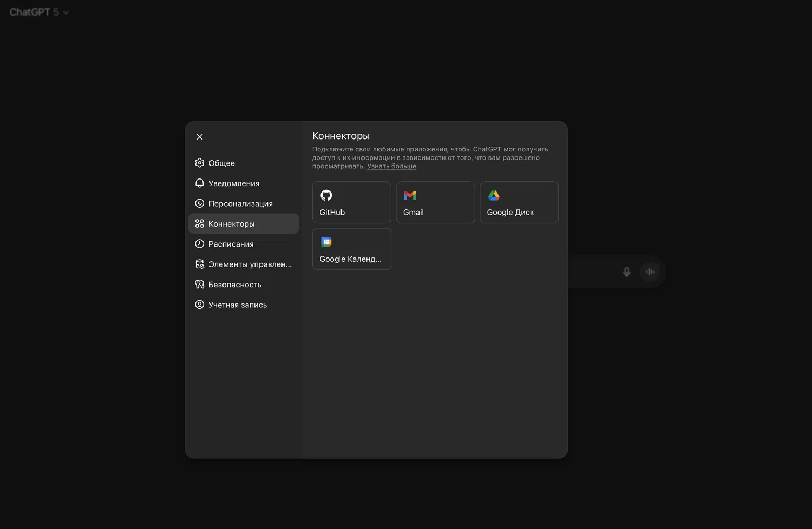812x529 pixels.
Task: Switch to the Уведомления tab
Action: [244, 183]
